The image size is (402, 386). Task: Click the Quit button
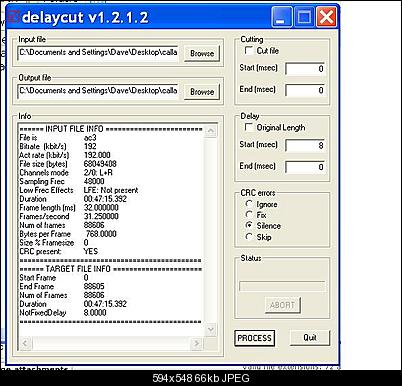310,338
